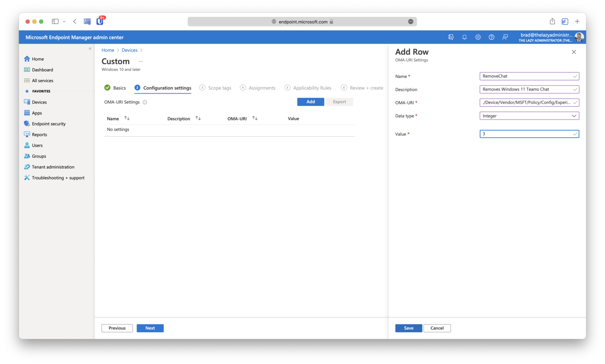Sort the table by Description column
Viewport: 605px width, 364px height.
pos(198,118)
